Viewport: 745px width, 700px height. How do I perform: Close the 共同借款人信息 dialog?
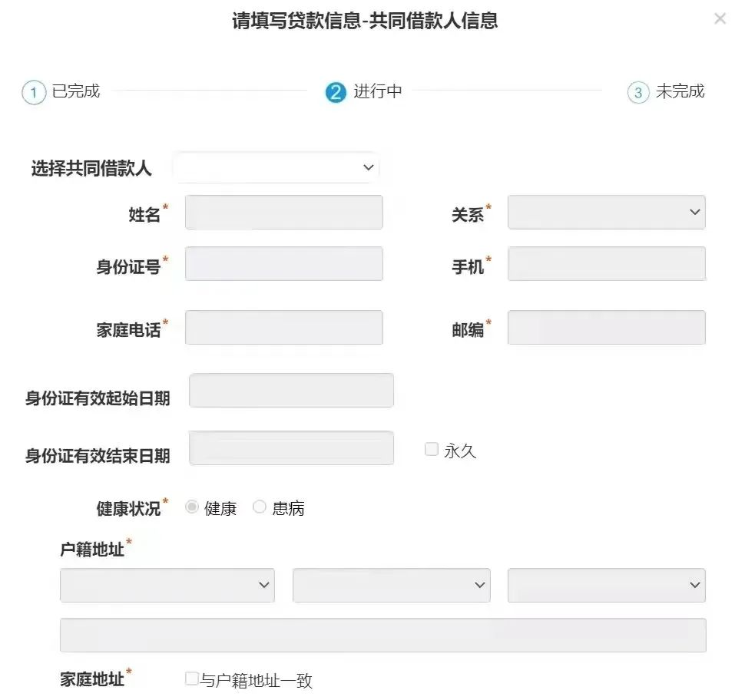tap(720, 19)
